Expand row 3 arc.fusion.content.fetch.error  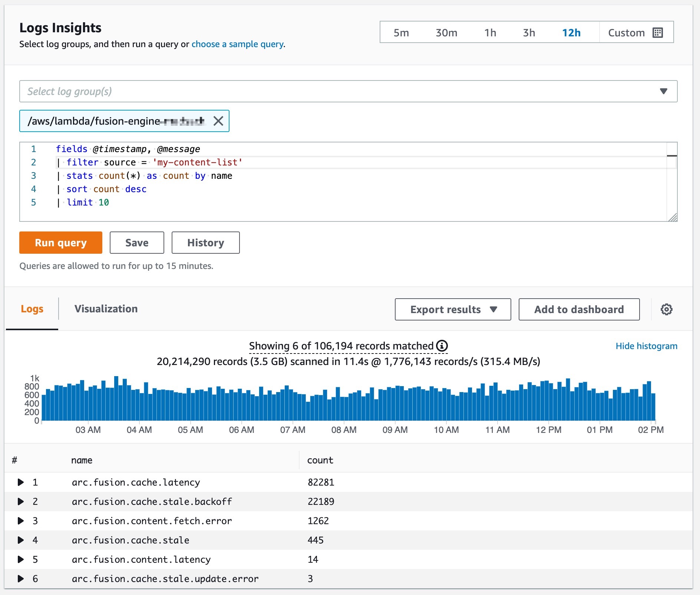click(x=21, y=521)
